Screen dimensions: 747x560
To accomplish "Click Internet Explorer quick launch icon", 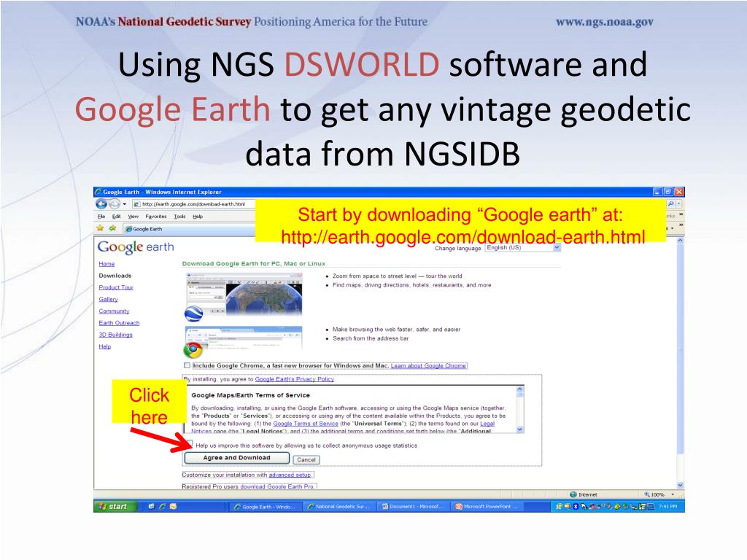I will (x=162, y=506).
